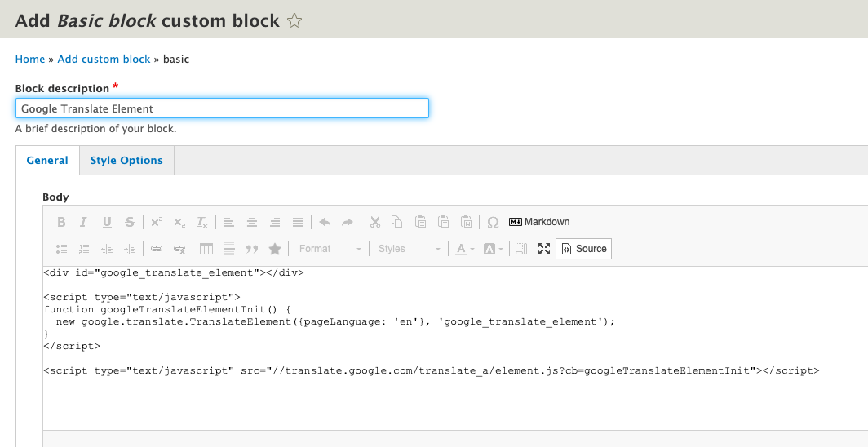Open the Add custom block breadcrumb link
This screenshot has height=447, width=868.
coord(104,59)
